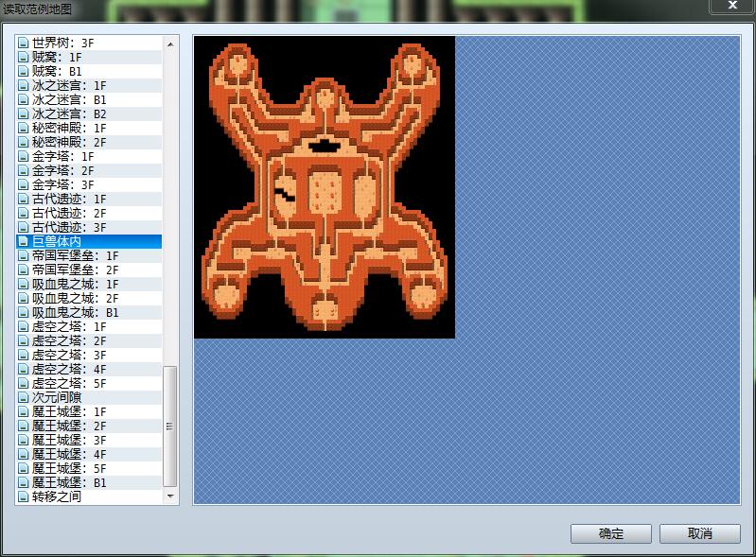Pick the 虚空之塔:1F entry
Screen dimensions: 756x557
coord(89,326)
